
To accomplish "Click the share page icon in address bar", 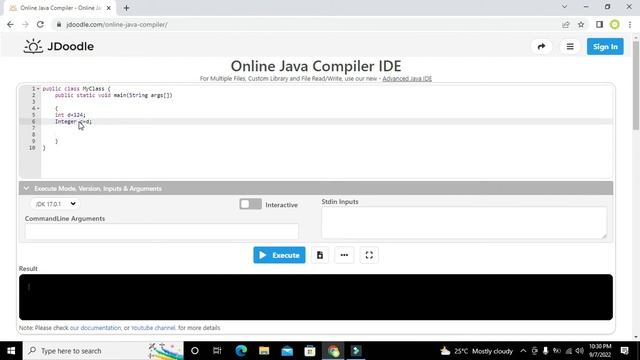I will (x=566, y=24).
